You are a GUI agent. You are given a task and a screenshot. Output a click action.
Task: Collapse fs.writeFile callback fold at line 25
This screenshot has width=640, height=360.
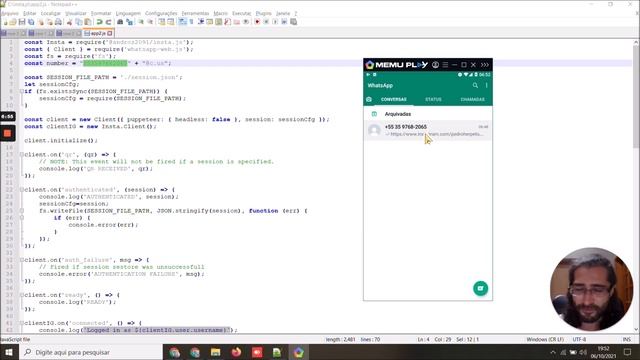point(22,211)
